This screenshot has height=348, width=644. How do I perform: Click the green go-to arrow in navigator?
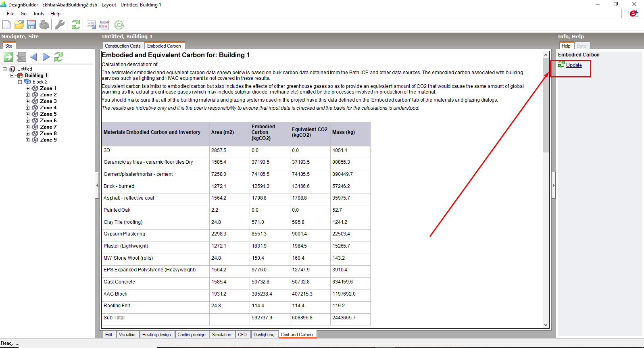[x=8, y=57]
